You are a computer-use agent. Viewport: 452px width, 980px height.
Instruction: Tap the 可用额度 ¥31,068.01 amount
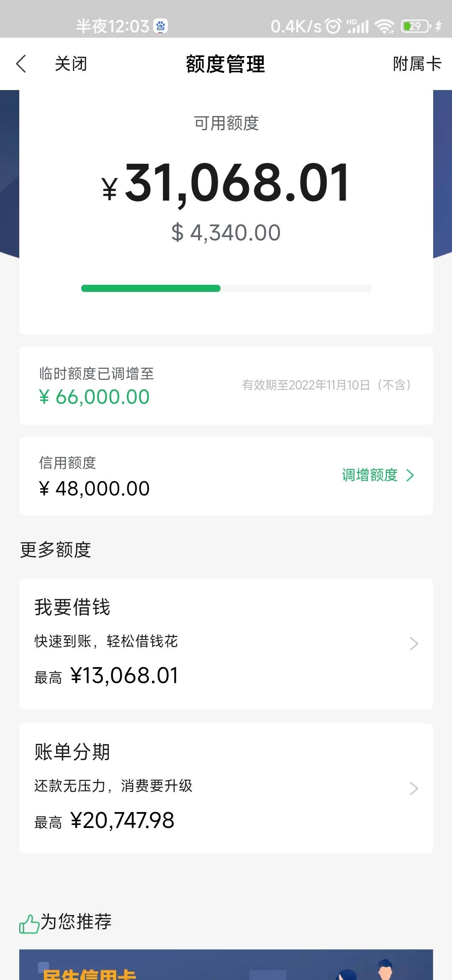[x=226, y=183]
